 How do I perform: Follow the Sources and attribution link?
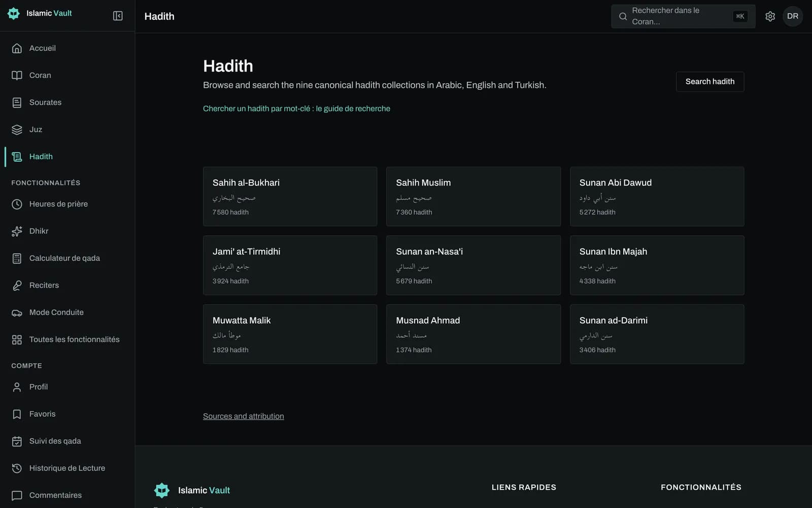tap(244, 416)
